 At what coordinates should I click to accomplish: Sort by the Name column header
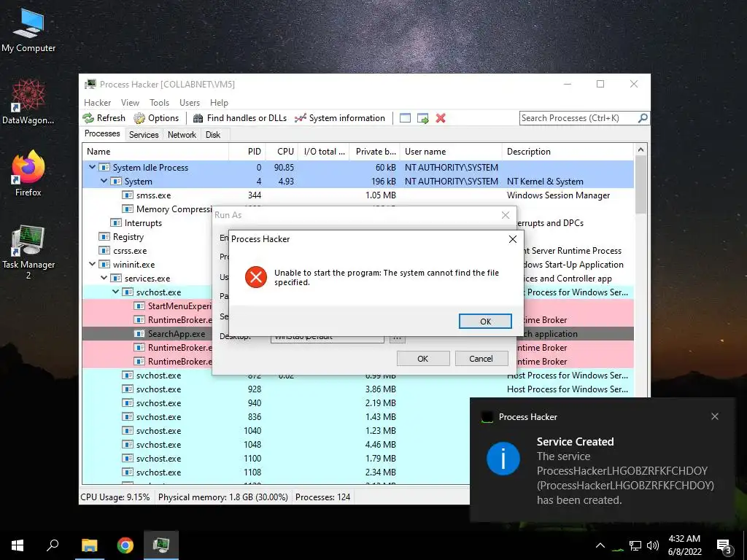(155, 152)
